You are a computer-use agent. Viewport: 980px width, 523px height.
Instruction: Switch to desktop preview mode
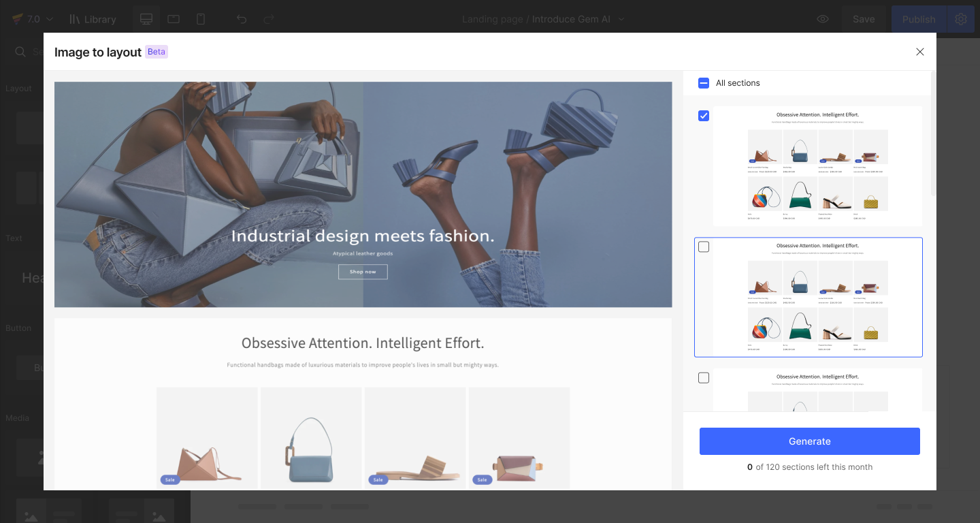[146, 19]
